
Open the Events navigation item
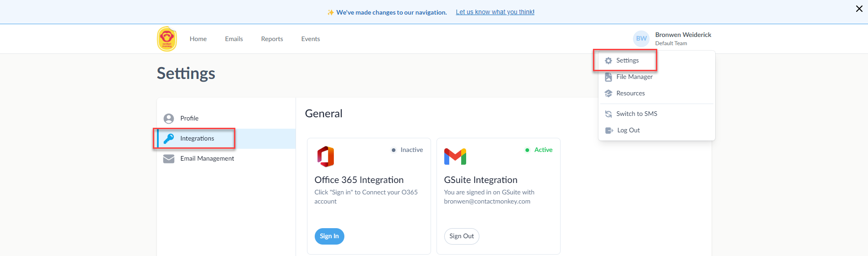tap(311, 39)
